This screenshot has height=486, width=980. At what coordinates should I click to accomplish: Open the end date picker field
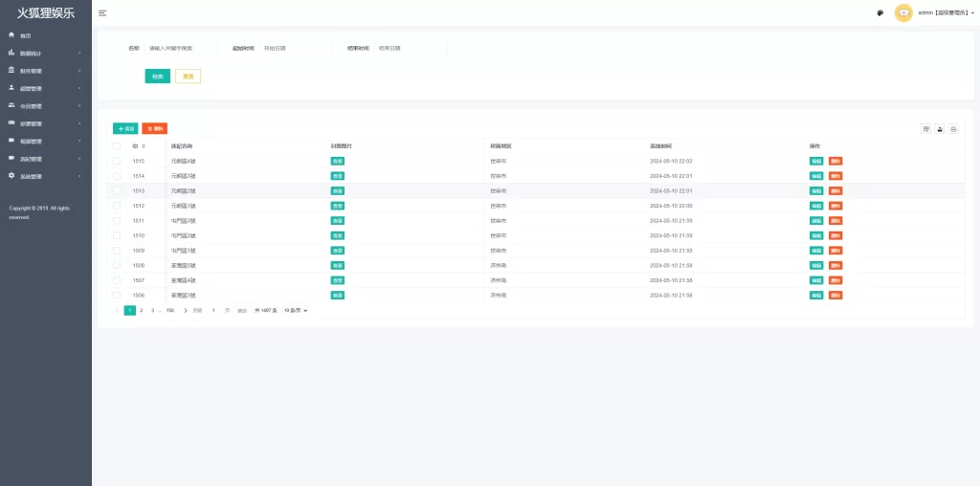(412, 48)
